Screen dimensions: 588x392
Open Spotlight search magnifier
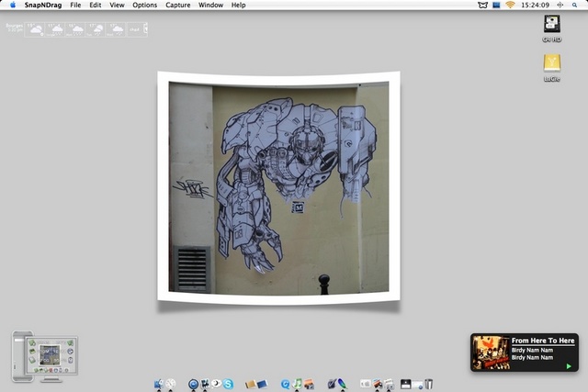point(574,5)
